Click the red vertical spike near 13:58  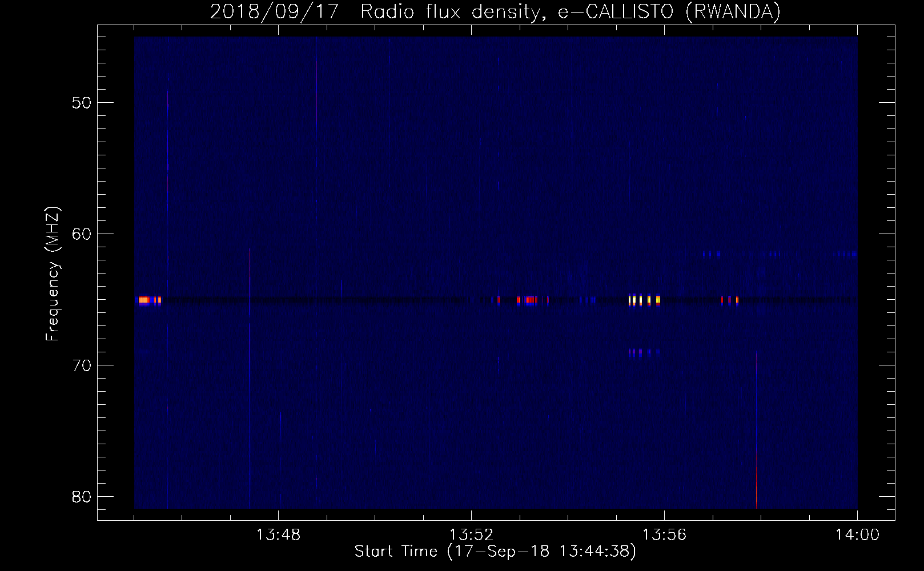click(x=756, y=429)
